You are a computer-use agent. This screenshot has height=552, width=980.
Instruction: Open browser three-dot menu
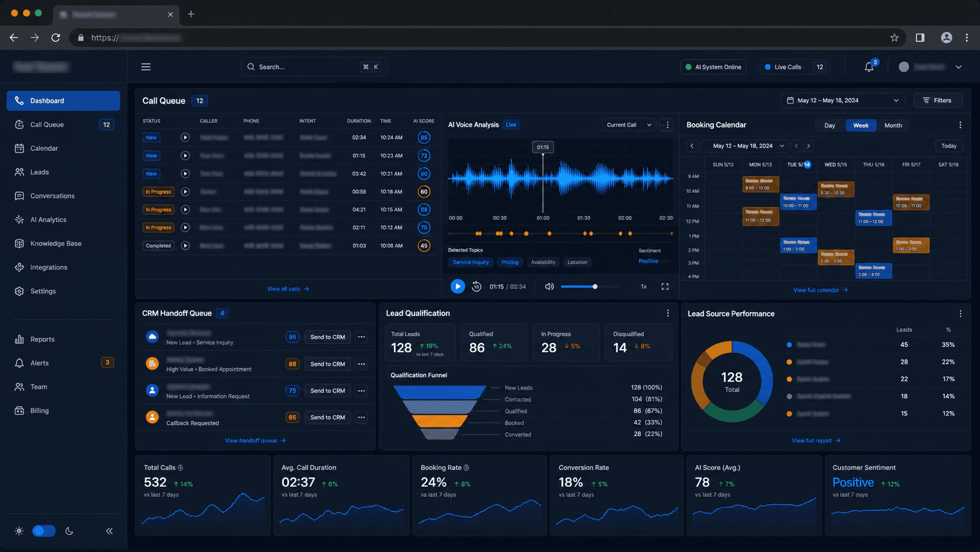coord(967,38)
